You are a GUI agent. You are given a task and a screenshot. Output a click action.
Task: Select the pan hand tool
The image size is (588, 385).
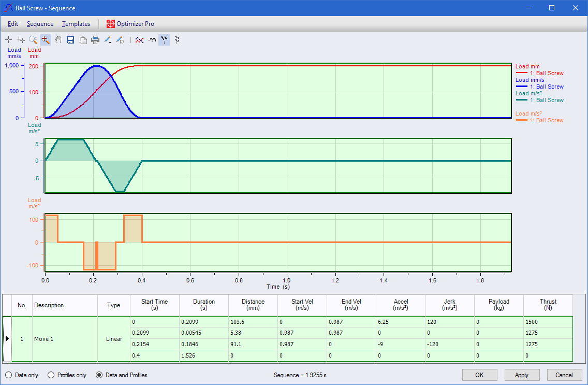coord(58,40)
